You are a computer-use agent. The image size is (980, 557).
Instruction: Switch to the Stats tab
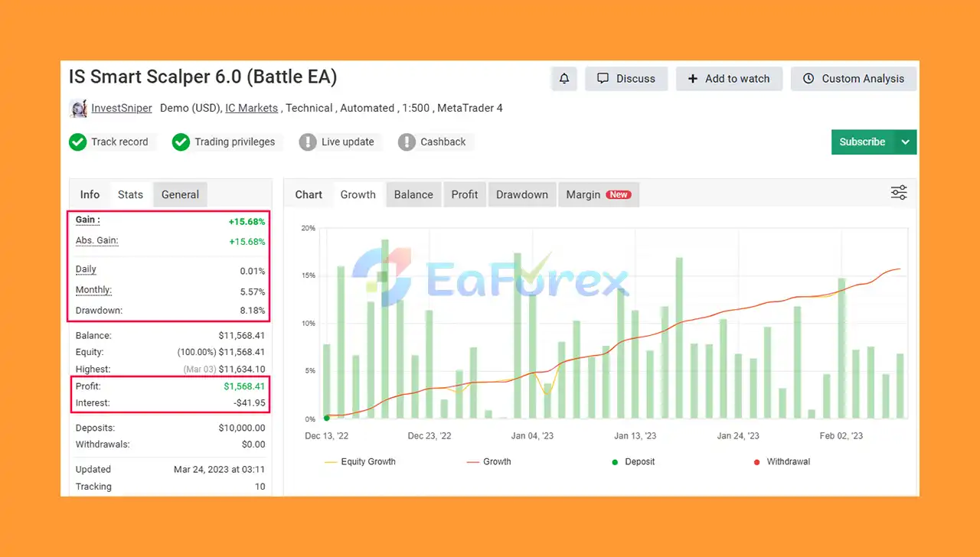click(x=130, y=194)
